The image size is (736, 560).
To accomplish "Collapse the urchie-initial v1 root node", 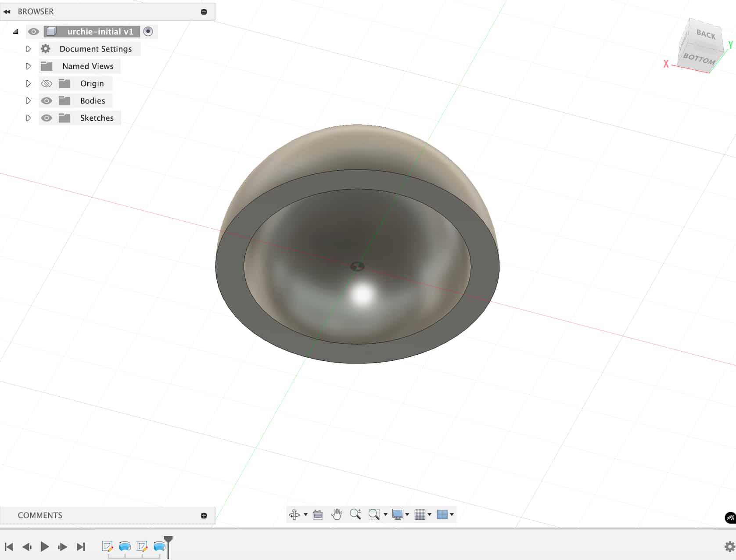I will tap(16, 32).
